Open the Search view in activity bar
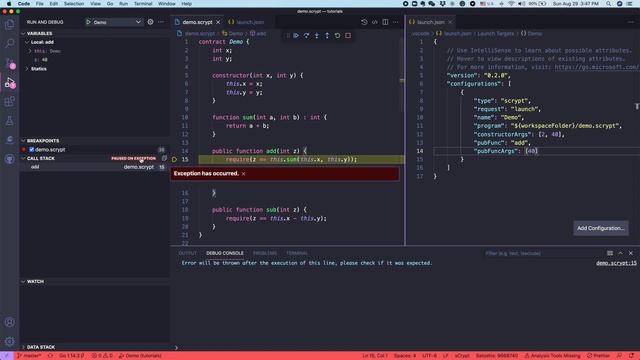Viewport: 640px width, 360px height. [x=9, y=43]
